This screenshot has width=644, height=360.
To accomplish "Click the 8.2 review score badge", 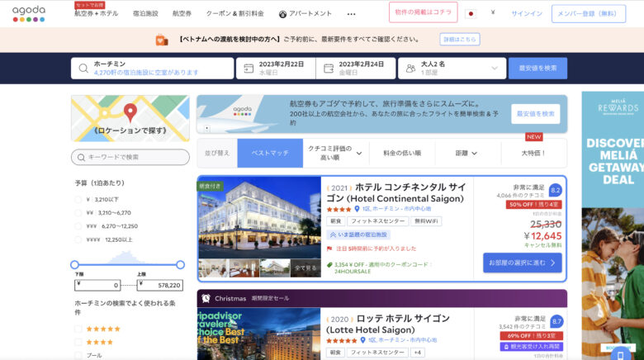I will [556, 190].
